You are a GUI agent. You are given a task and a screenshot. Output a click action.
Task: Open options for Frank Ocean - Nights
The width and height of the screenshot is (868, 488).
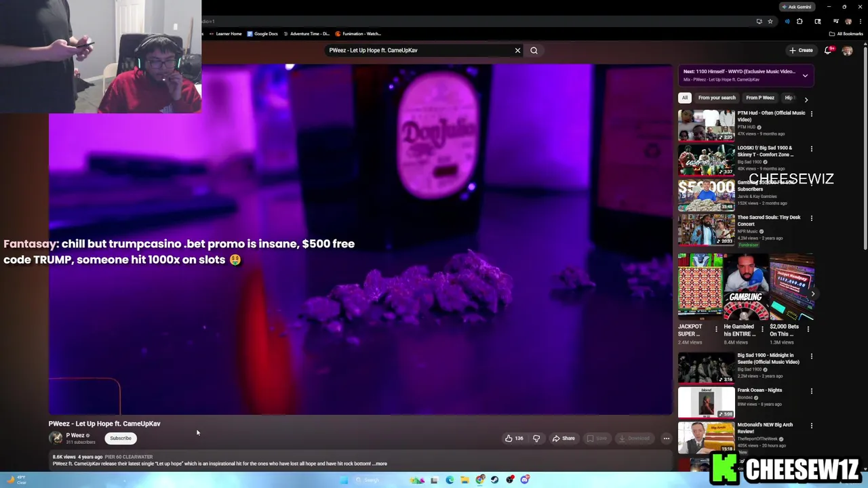click(812, 391)
